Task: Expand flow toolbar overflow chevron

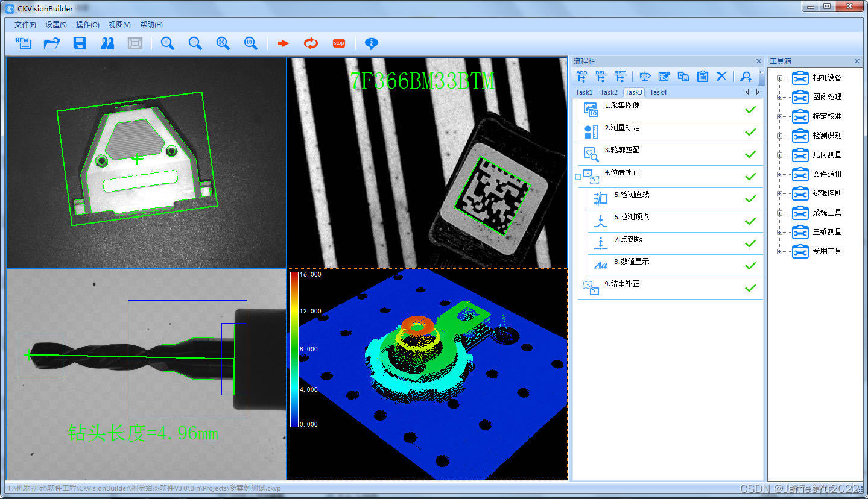Action: (761, 77)
